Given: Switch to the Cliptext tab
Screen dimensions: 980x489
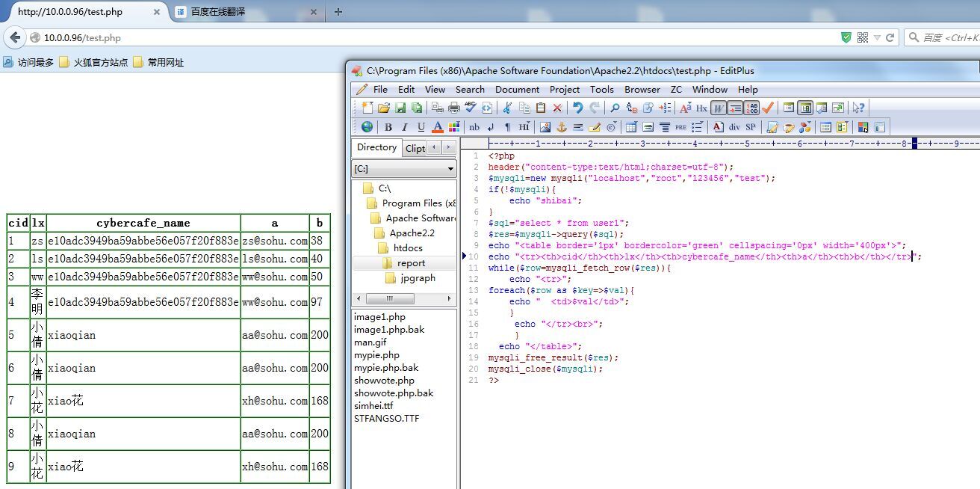Looking at the screenshot, I should 415,148.
